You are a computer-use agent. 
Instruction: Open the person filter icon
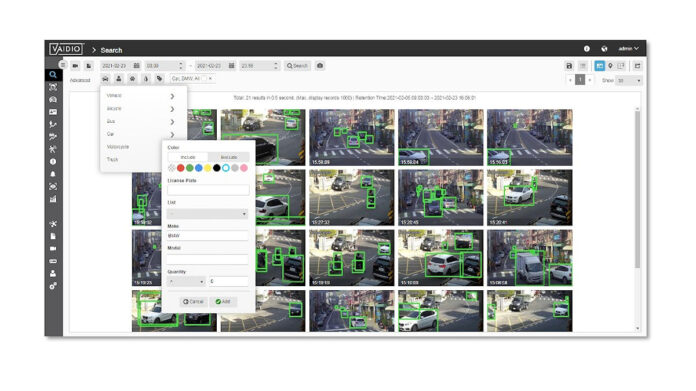coord(119,79)
